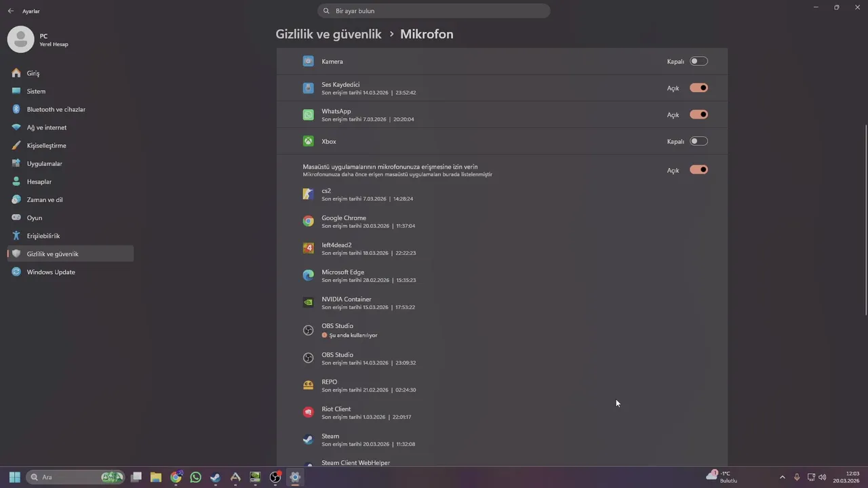Open Task View from the taskbar
This screenshot has width=868, height=488.
coord(136,477)
